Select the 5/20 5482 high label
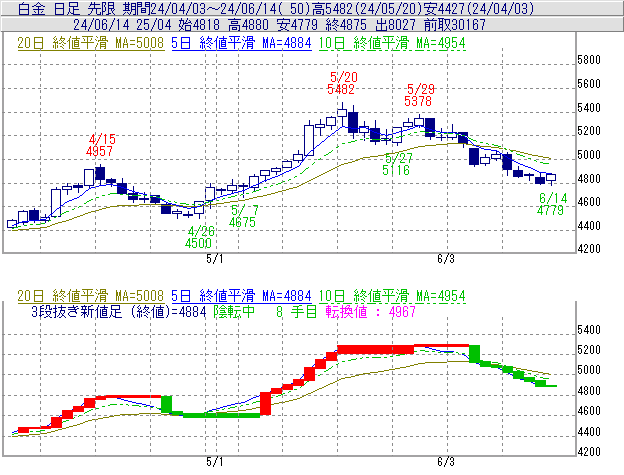 tap(342, 83)
